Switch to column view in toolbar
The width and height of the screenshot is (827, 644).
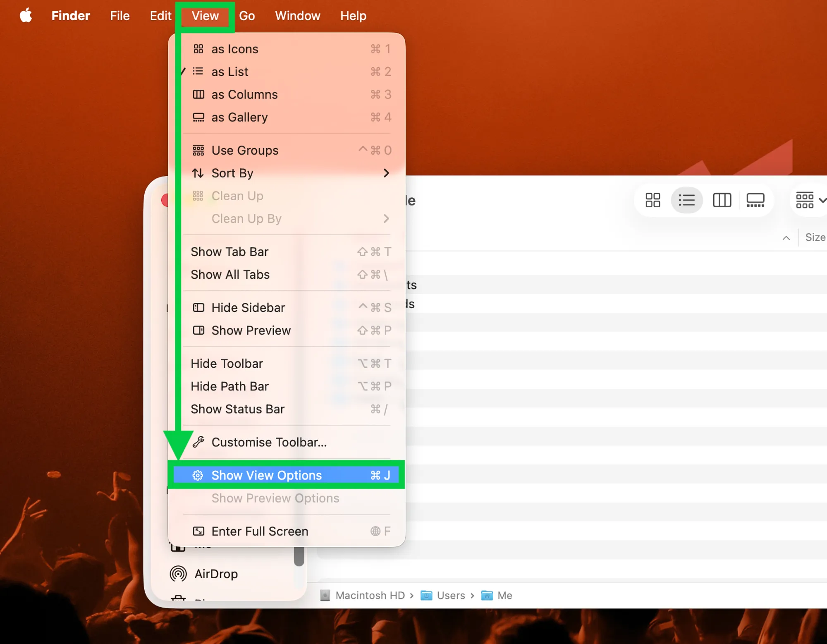(722, 201)
